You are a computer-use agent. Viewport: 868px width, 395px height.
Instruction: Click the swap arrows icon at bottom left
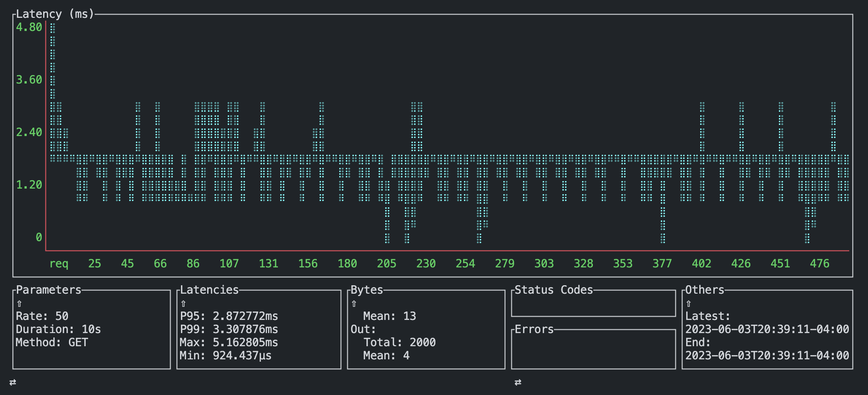[x=13, y=382]
